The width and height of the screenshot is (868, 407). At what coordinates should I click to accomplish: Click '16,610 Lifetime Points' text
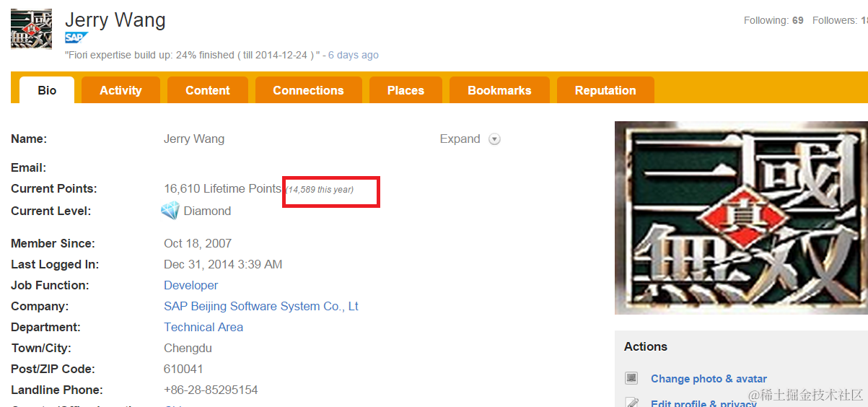pos(222,188)
